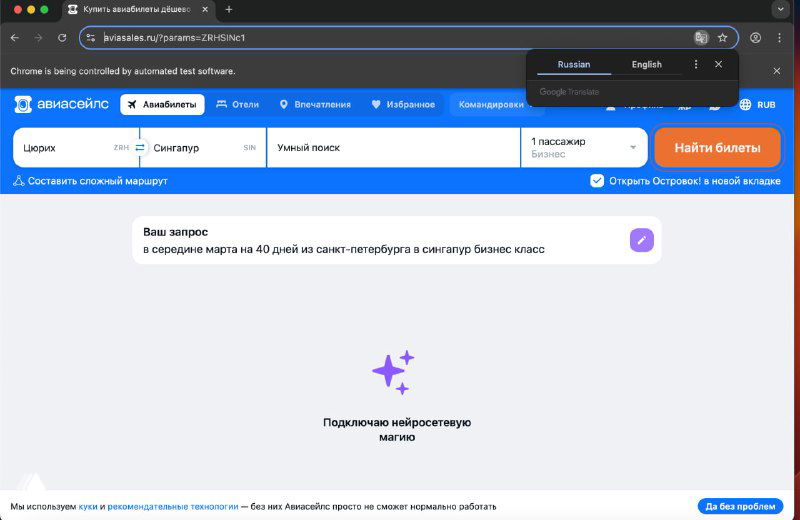Click the request text about санкт-петербурга

click(x=344, y=249)
